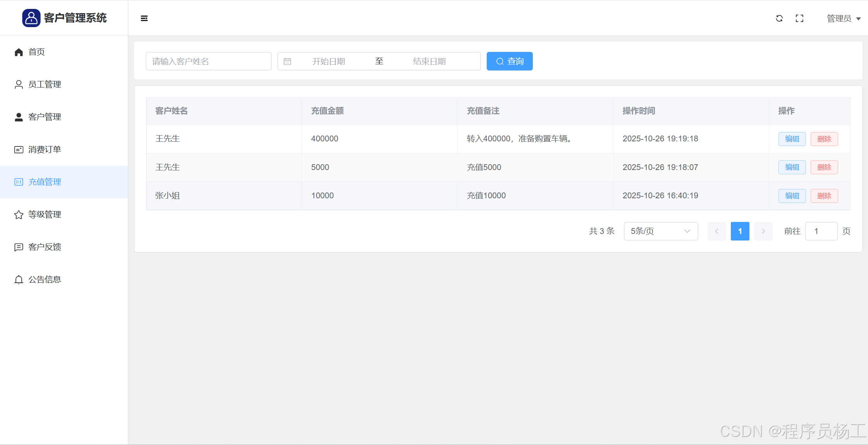This screenshot has width=868, height=445.
Task: Expand the 5条/页 page size selector
Action: (x=661, y=231)
